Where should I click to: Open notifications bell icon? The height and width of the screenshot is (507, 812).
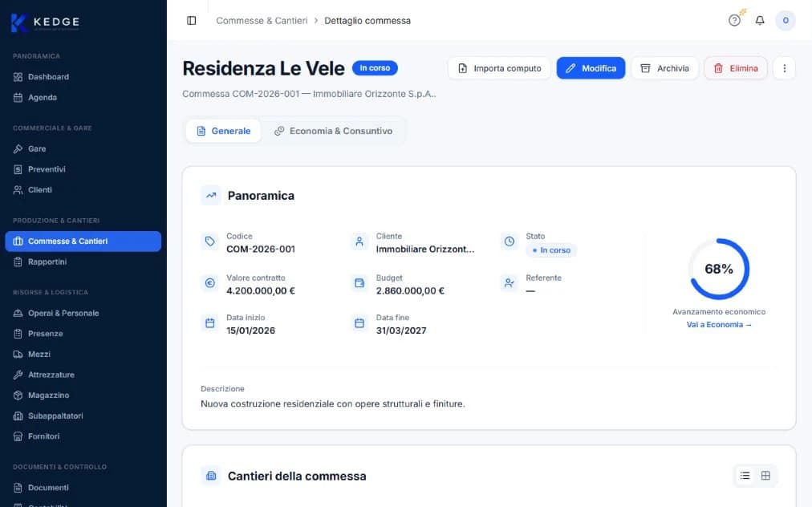[760, 21]
